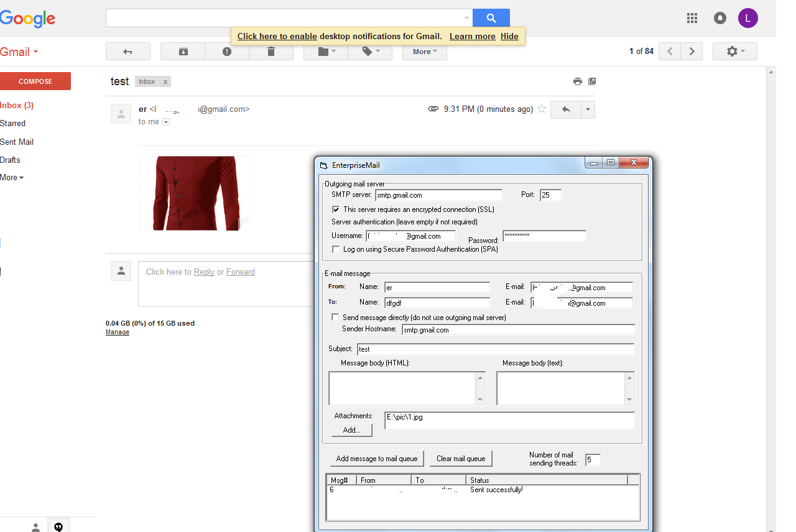Archive this conversation
The height and width of the screenshot is (532, 796).
coord(183,52)
